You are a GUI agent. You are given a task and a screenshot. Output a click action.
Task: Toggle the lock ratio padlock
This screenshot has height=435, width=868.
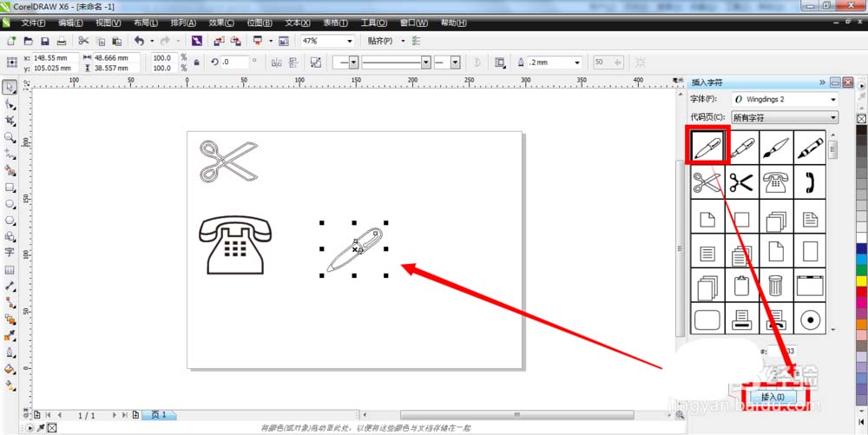[196, 63]
